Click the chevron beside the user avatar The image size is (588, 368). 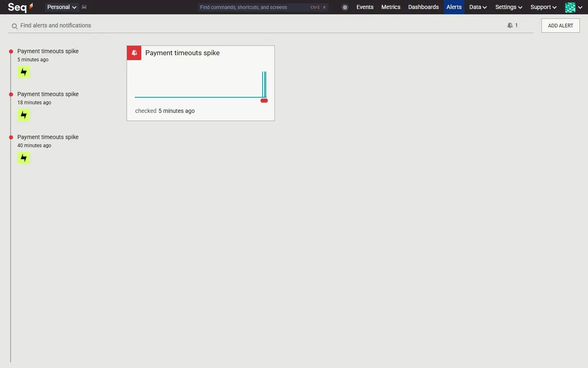point(580,7)
